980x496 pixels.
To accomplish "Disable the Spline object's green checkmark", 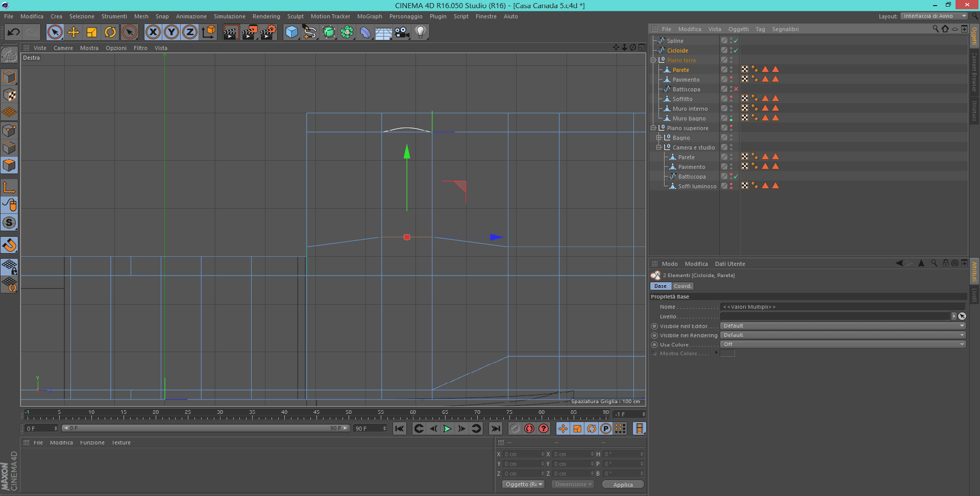I will [736, 41].
